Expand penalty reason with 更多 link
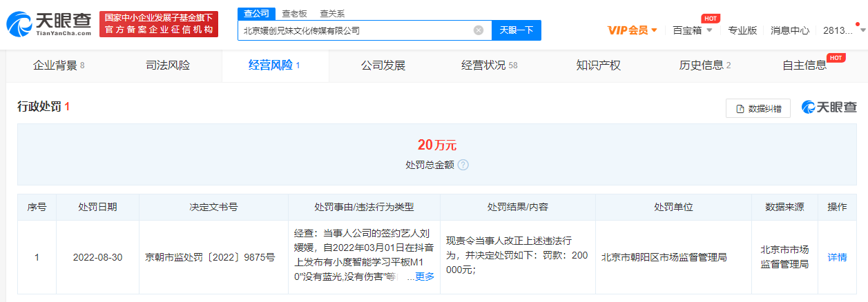The height and width of the screenshot is (302, 868). [424, 276]
